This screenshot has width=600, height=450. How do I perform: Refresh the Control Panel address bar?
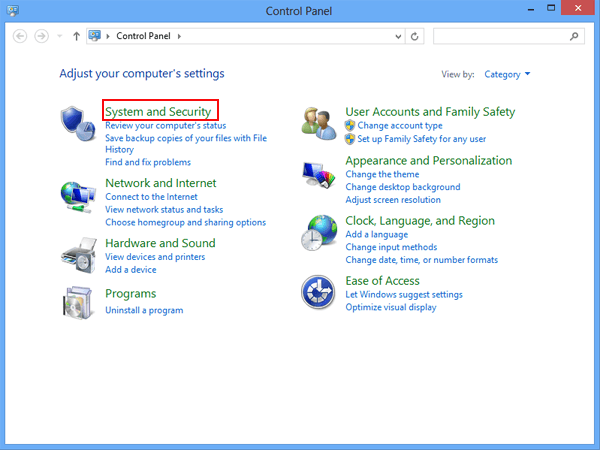[414, 36]
